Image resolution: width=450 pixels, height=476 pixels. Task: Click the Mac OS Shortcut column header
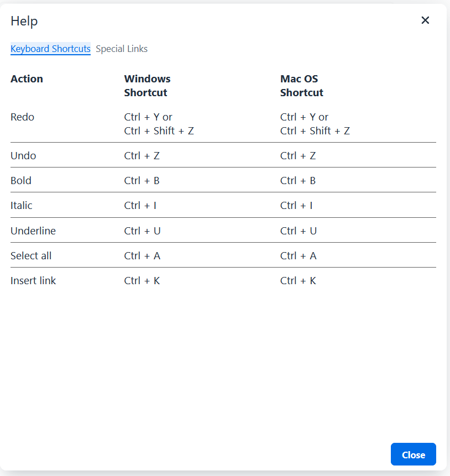(x=301, y=86)
